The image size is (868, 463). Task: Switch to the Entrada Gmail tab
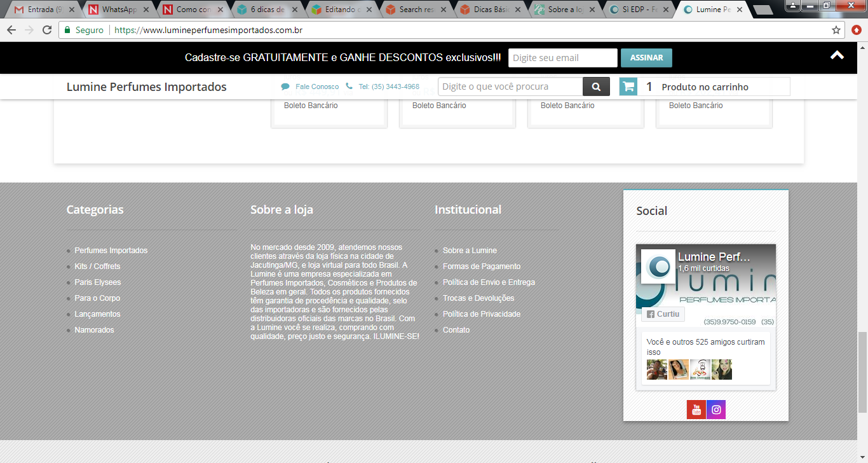[44, 10]
